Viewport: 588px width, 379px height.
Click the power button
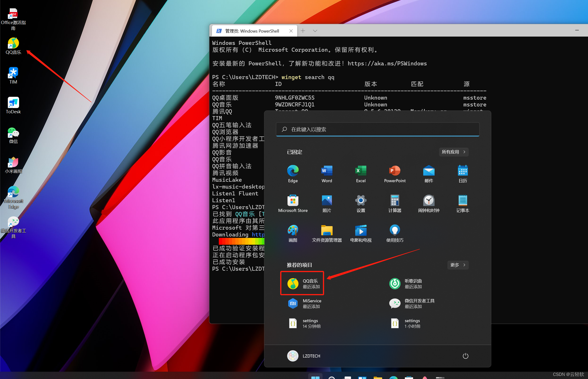coord(465,356)
